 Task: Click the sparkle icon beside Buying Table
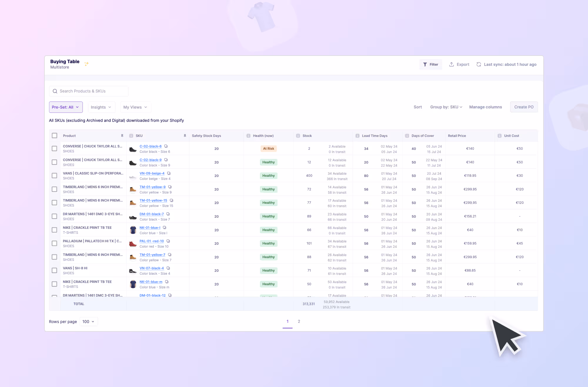(x=86, y=64)
